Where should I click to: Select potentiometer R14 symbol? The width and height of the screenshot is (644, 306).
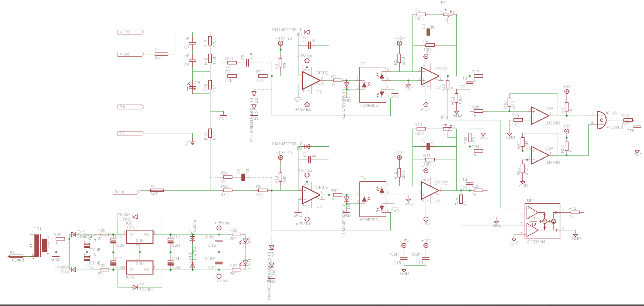coord(448,129)
